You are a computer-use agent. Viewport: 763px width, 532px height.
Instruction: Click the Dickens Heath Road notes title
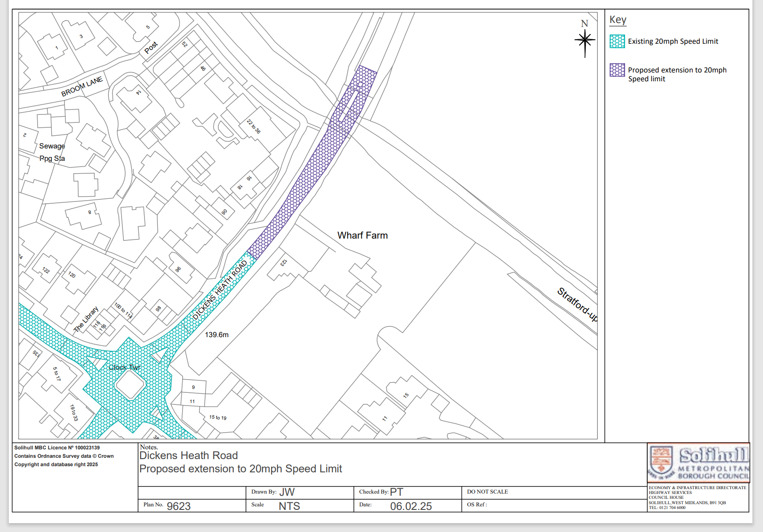pyautogui.click(x=189, y=456)
